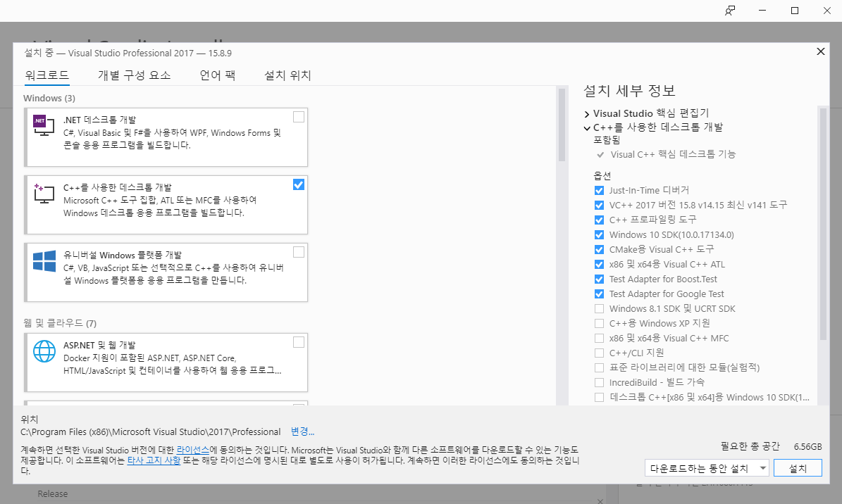Click the 웹 및 클라우드 (7) category header
Image resolution: width=842 pixels, height=504 pixels.
coord(60,323)
